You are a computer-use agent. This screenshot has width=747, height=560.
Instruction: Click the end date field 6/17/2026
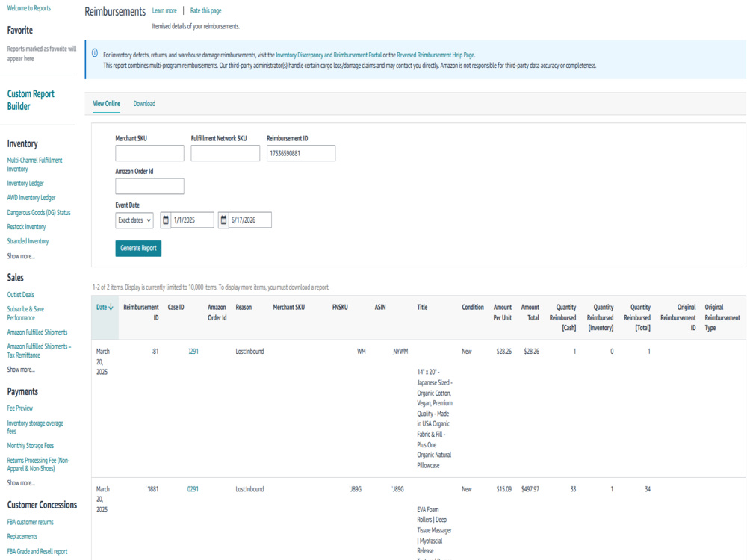(x=250, y=220)
